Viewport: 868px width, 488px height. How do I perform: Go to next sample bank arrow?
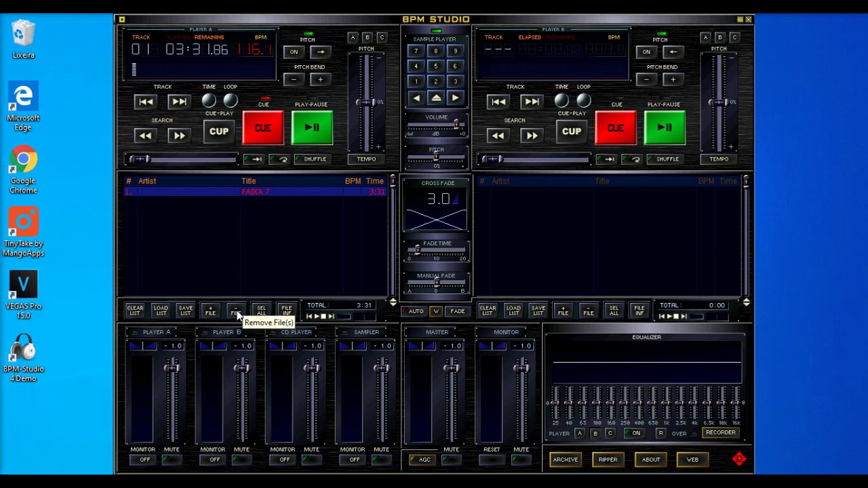[x=455, y=98]
